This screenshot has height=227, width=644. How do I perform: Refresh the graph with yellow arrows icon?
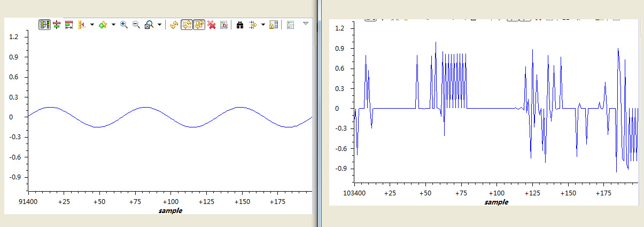pyautogui.click(x=174, y=25)
